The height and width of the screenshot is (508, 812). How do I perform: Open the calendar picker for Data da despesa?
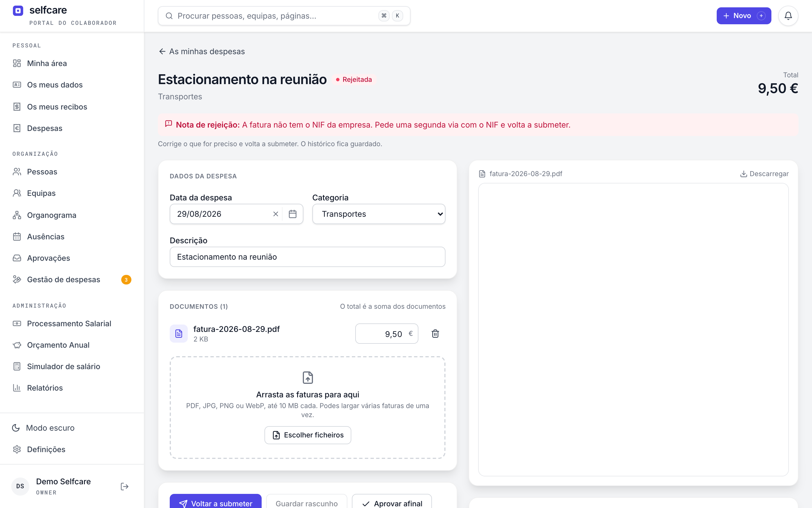click(x=293, y=214)
